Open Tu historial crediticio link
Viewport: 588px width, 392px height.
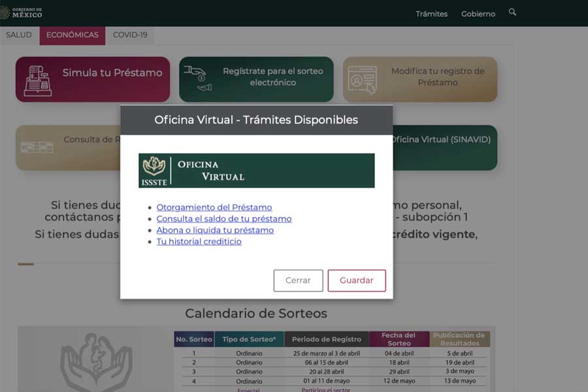pyautogui.click(x=199, y=242)
